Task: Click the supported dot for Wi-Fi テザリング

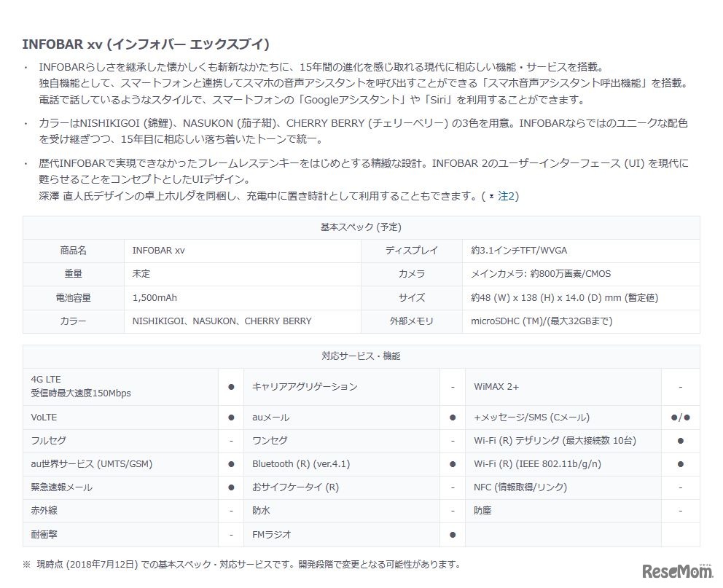Action: tap(681, 441)
